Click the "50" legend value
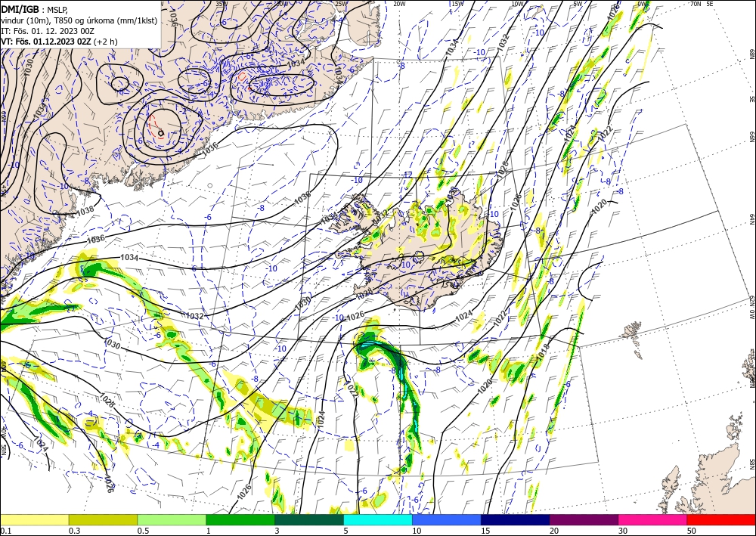Screen dimensions: 756x536 click(x=692, y=531)
